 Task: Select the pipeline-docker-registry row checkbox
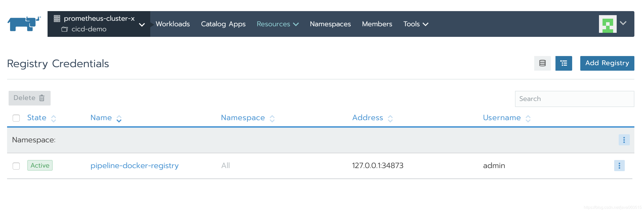pyautogui.click(x=16, y=166)
